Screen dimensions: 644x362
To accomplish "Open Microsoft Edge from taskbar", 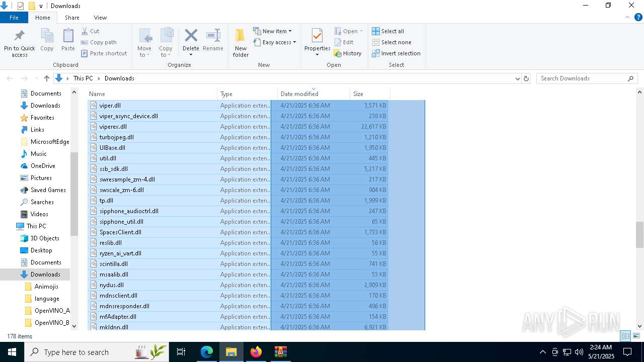I will pyautogui.click(x=207, y=352).
